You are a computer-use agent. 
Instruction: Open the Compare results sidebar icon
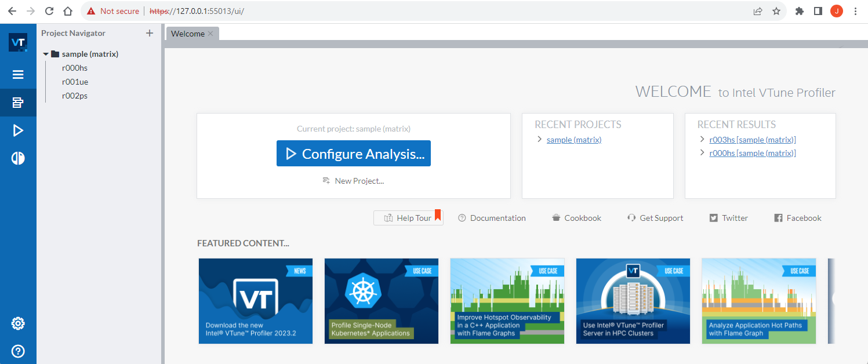coord(18,158)
